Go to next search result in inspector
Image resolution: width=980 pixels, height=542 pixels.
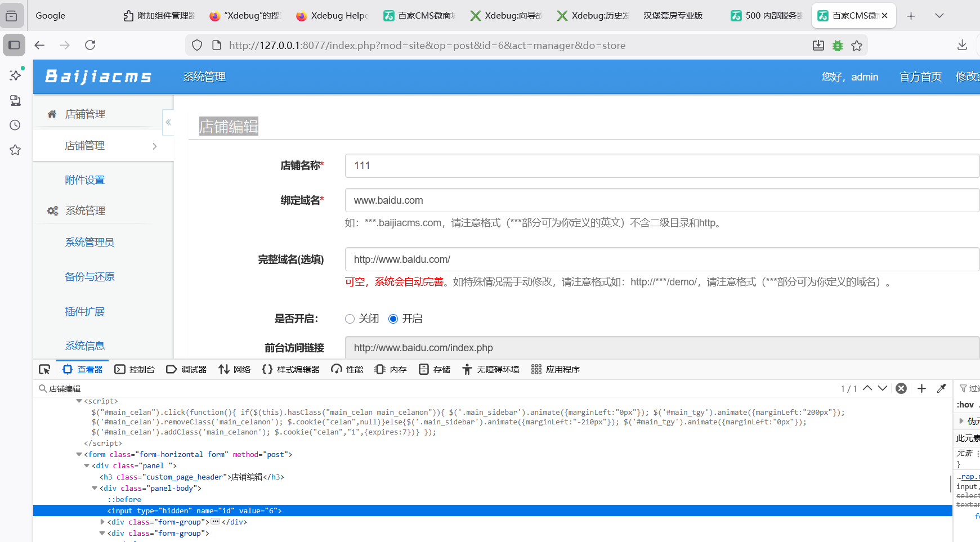(883, 388)
